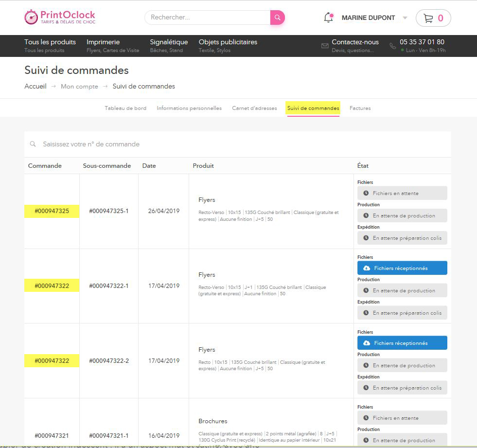Click the pink search magnifier button
The image size is (477, 448).
click(278, 18)
